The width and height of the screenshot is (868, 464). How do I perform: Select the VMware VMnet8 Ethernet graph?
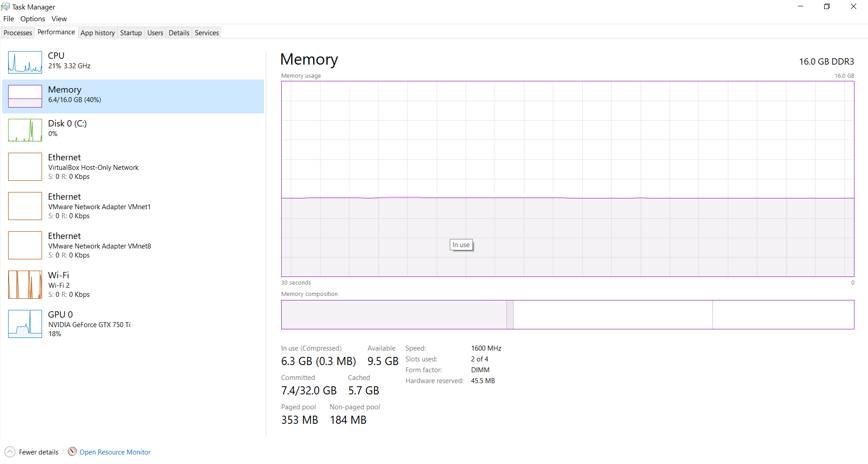(x=25, y=245)
